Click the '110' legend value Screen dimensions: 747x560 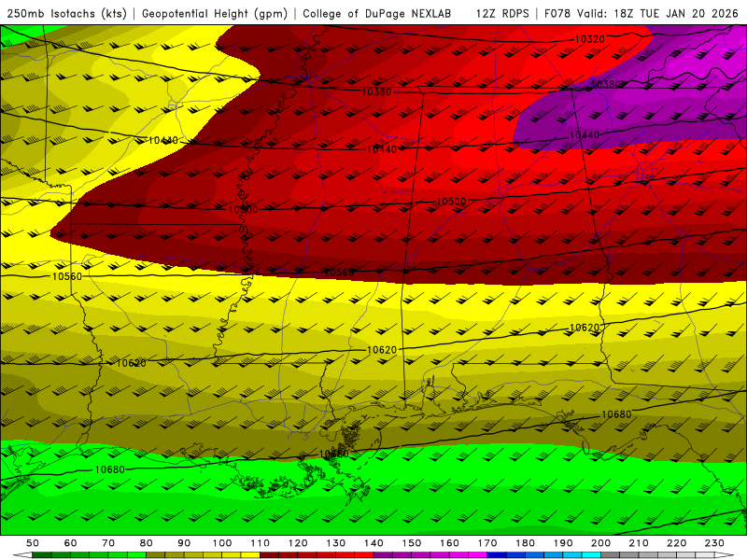[261, 543]
